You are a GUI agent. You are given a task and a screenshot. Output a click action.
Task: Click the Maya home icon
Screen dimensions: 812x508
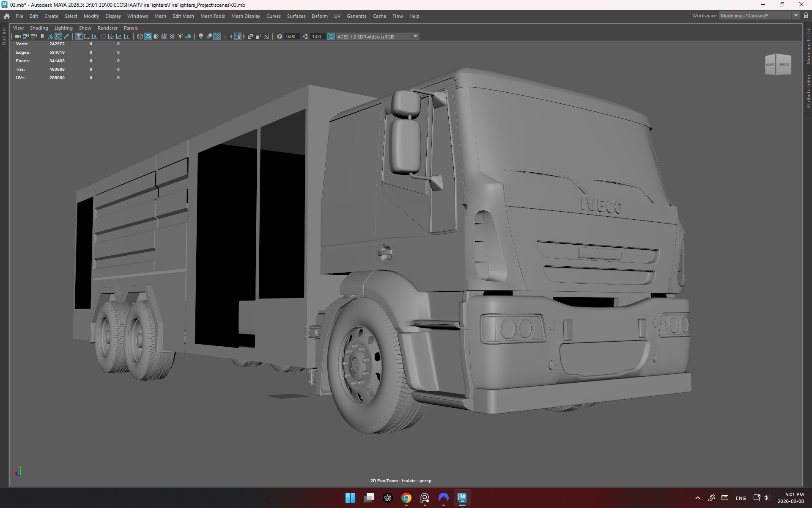[7, 16]
